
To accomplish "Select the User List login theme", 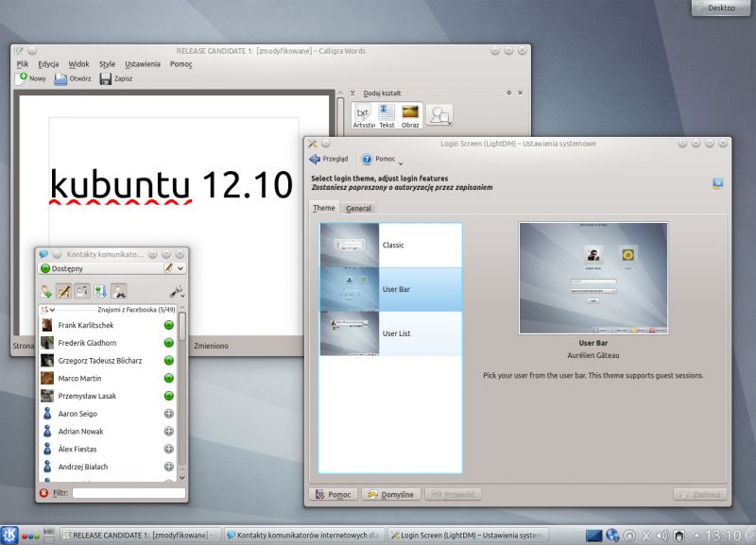I will pos(390,333).
